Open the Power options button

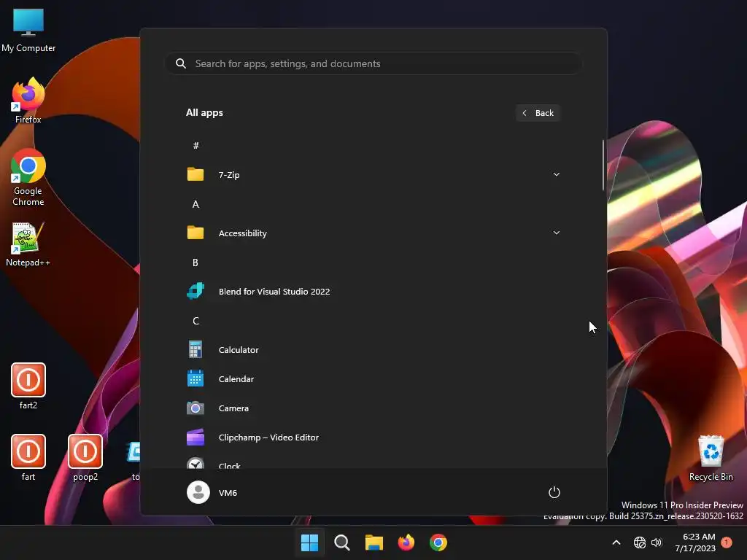pyautogui.click(x=554, y=492)
